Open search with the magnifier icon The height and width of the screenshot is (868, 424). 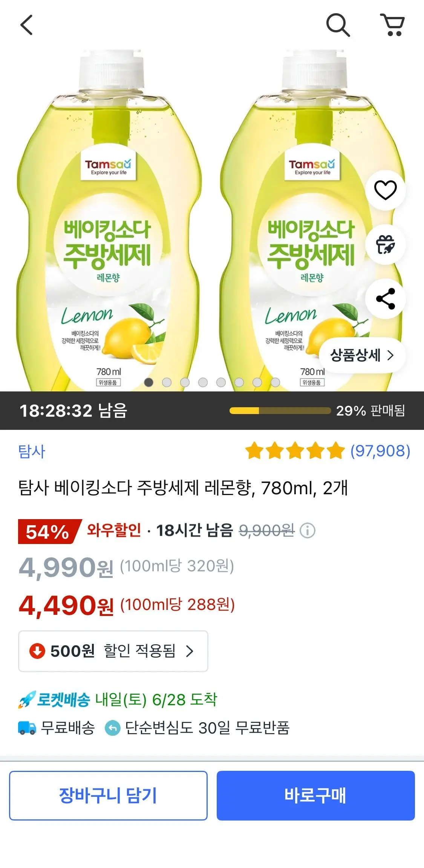click(x=338, y=25)
